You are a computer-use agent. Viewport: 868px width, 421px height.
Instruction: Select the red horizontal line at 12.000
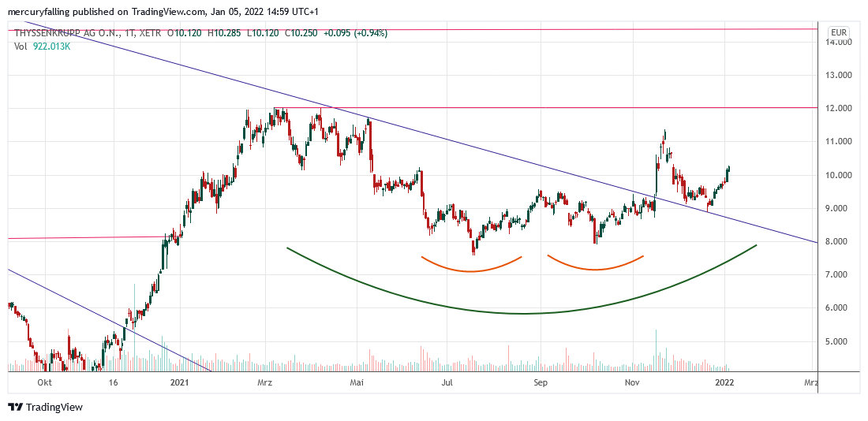[x=552, y=107]
